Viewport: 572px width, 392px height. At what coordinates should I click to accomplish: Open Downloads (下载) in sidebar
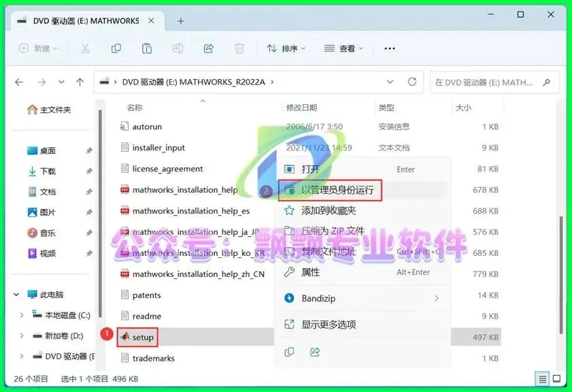(42, 171)
